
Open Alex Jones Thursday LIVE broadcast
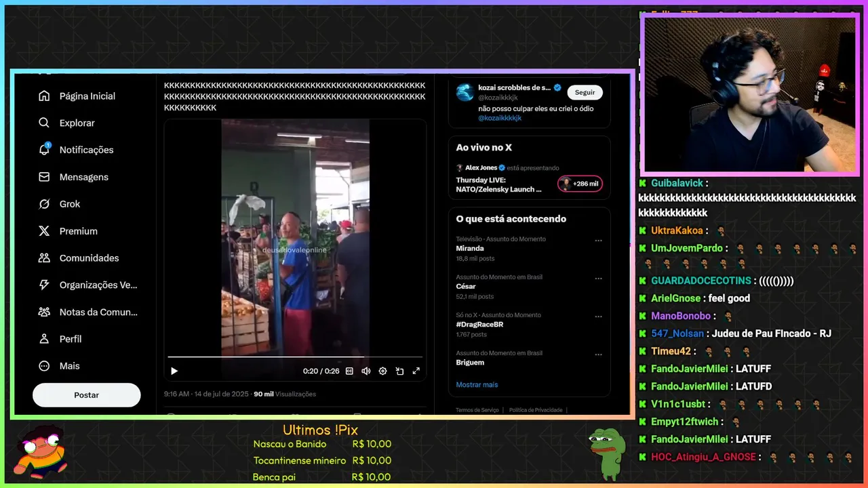coord(499,184)
